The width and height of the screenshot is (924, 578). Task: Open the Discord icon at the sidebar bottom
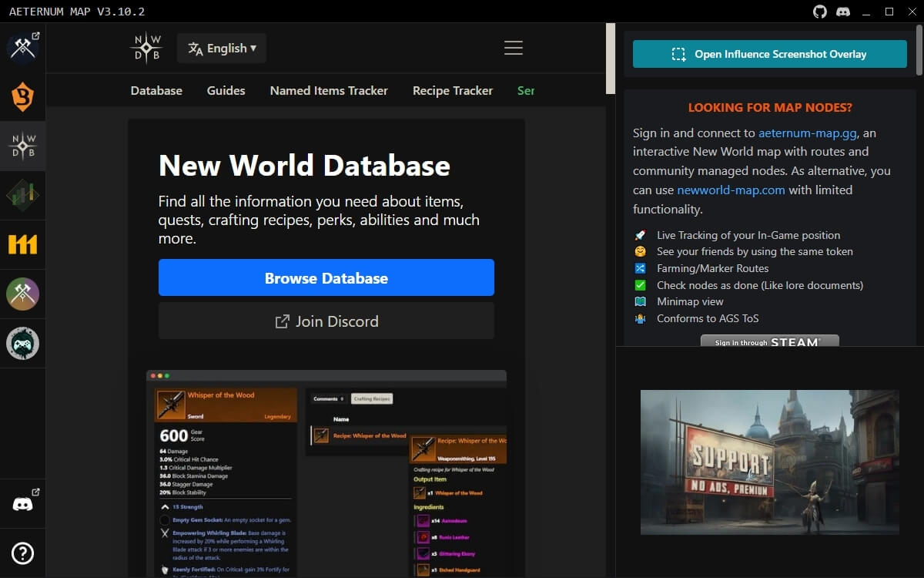pyautogui.click(x=23, y=504)
